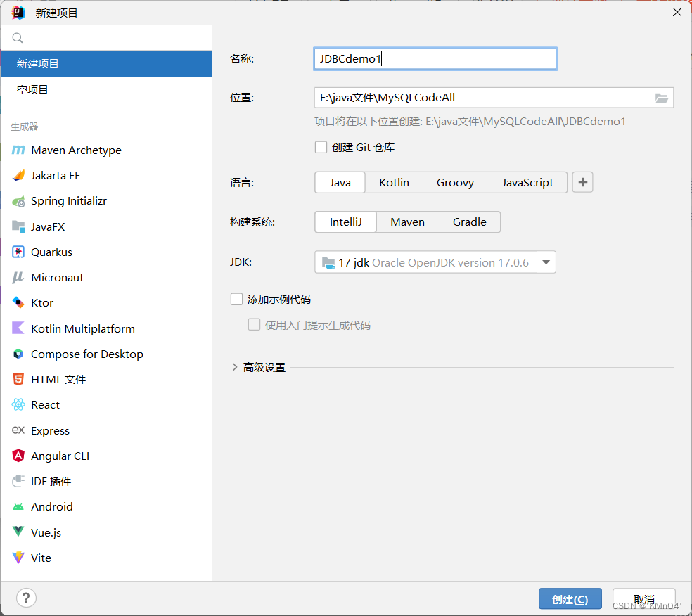
Task: Click the IntelliJ IDEA logo in title bar
Action: coord(18,13)
